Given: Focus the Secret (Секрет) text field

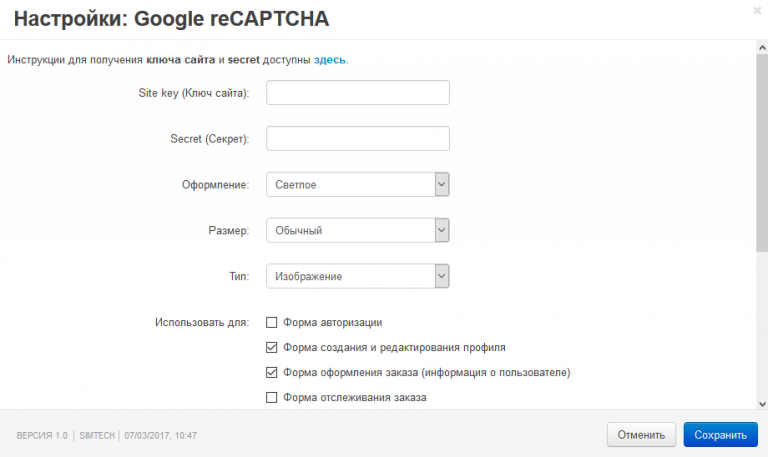Looking at the screenshot, I should tap(357, 138).
